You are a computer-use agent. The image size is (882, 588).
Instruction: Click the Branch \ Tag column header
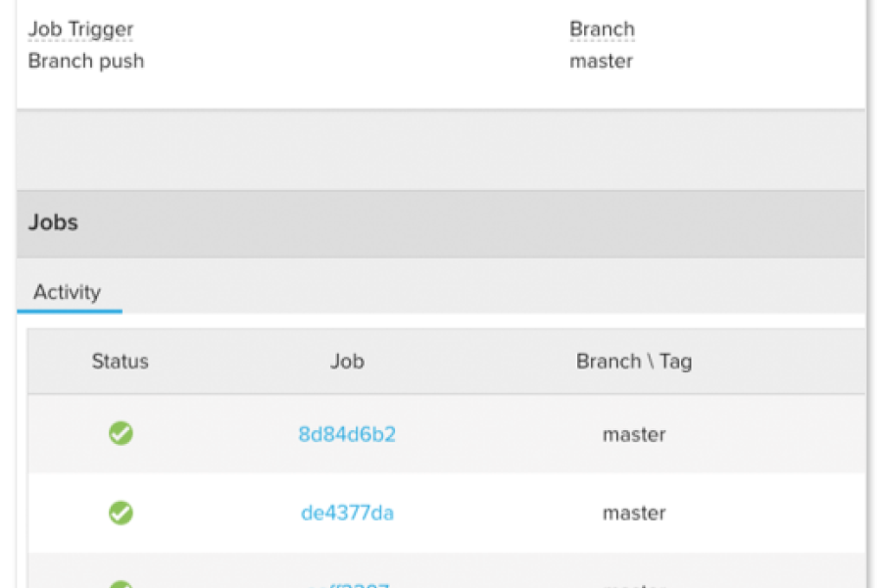[634, 361]
